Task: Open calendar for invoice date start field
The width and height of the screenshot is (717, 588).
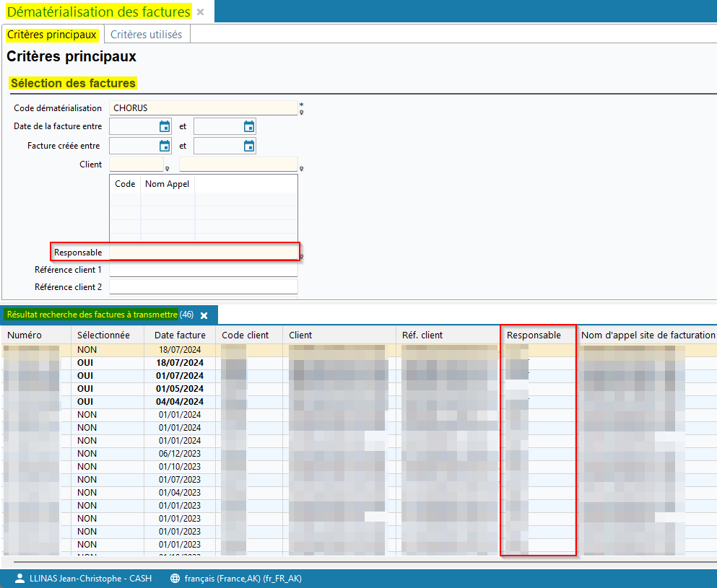Action: pos(165,127)
